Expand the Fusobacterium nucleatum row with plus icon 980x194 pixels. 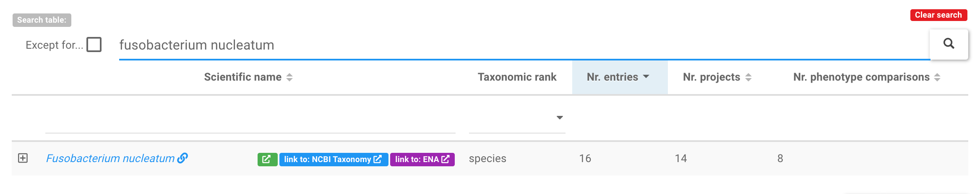(23, 158)
